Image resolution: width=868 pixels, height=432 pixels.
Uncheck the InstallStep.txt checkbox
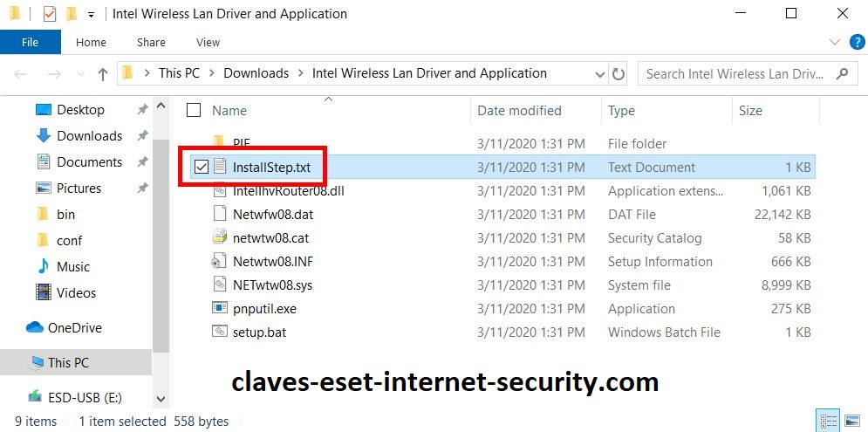202,168
